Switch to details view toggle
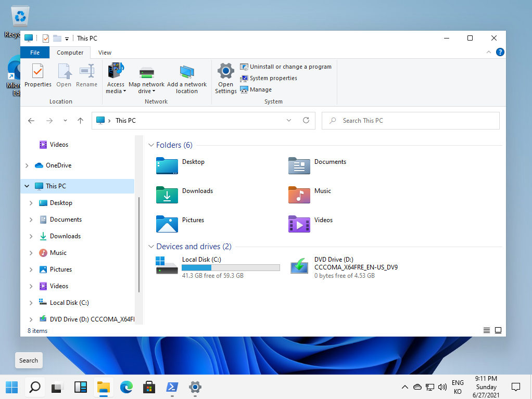The width and height of the screenshot is (532, 399). tap(486, 330)
